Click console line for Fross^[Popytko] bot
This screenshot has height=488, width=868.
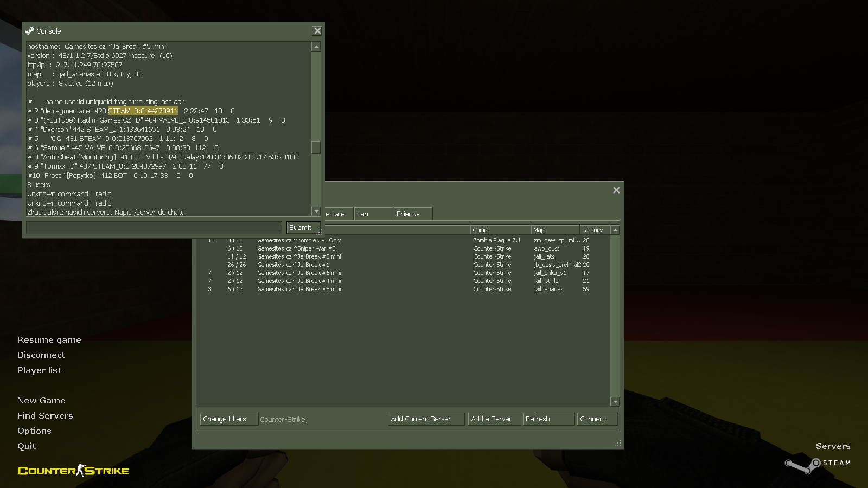pos(110,176)
